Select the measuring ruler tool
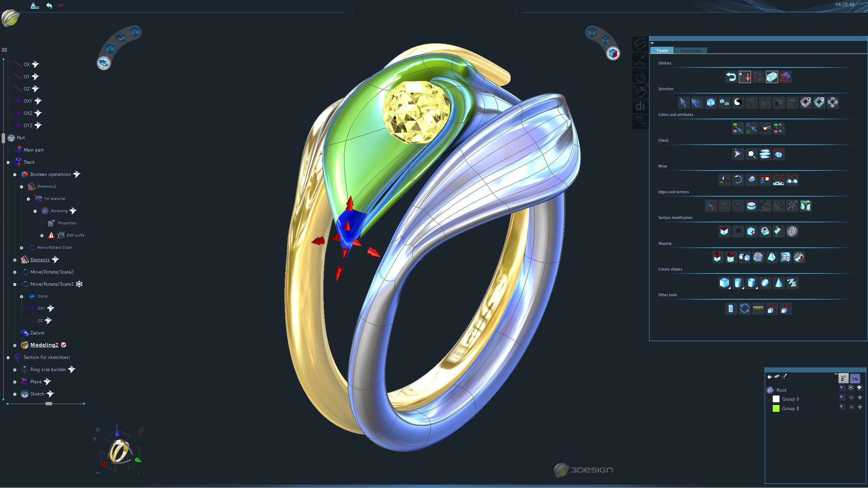868x488 pixels. point(758,309)
